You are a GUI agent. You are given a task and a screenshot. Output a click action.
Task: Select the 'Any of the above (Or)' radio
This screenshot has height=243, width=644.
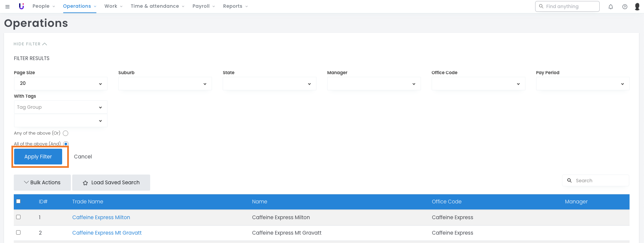tap(66, 133)
